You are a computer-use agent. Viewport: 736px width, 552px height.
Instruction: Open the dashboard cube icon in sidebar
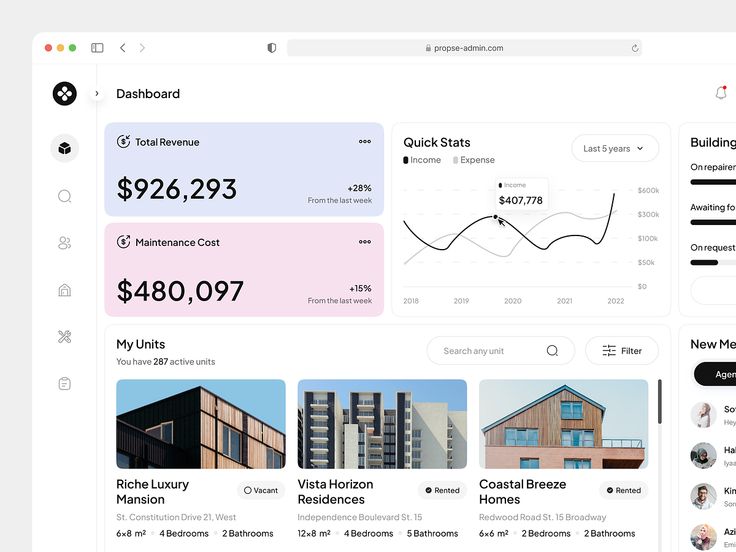(65, 148)
